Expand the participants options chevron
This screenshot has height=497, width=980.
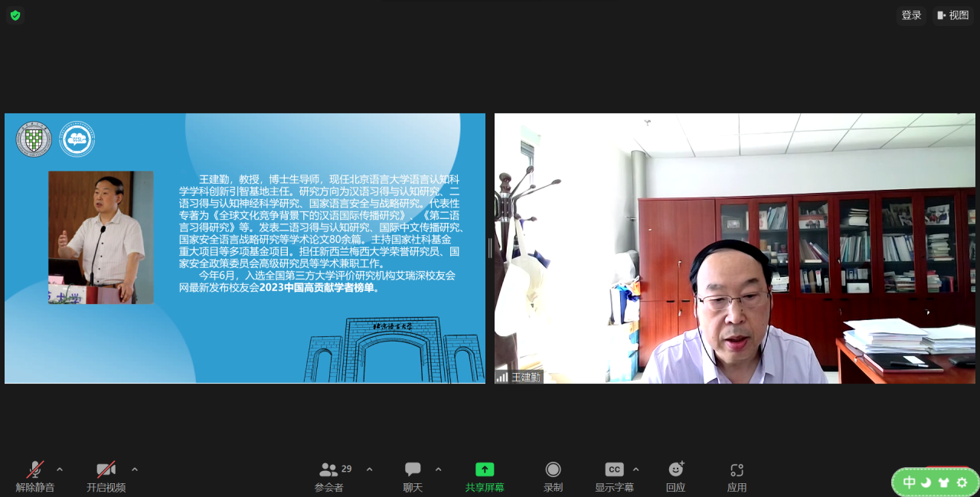point(369,469)
